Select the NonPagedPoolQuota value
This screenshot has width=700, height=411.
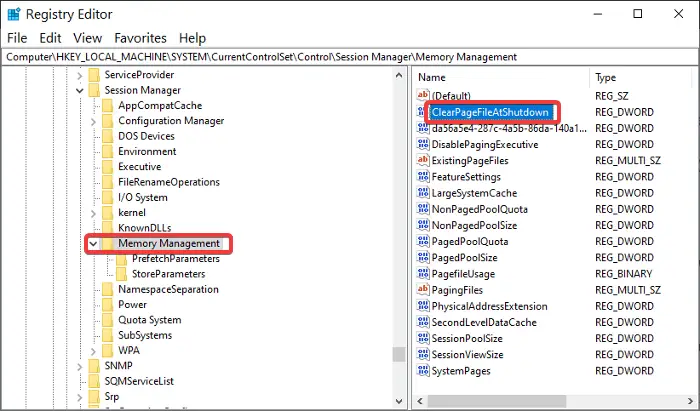[479, 209]
